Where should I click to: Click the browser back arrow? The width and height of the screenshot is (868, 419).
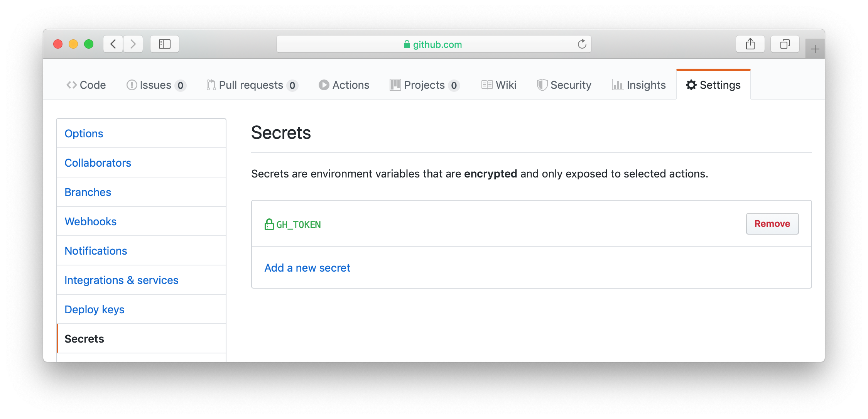(113, 44)
